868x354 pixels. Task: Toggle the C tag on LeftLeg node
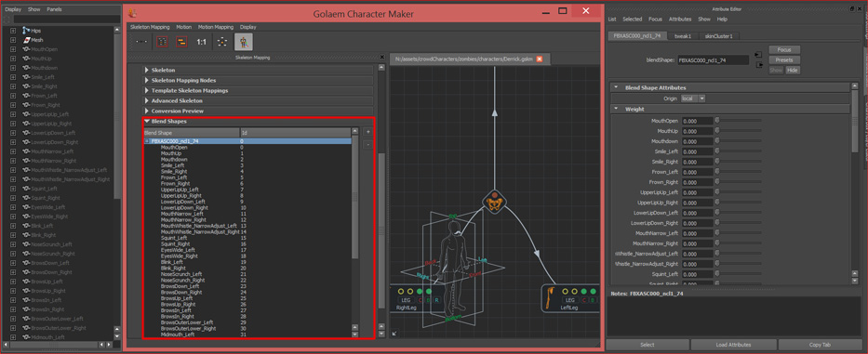[x=585, y=300]
